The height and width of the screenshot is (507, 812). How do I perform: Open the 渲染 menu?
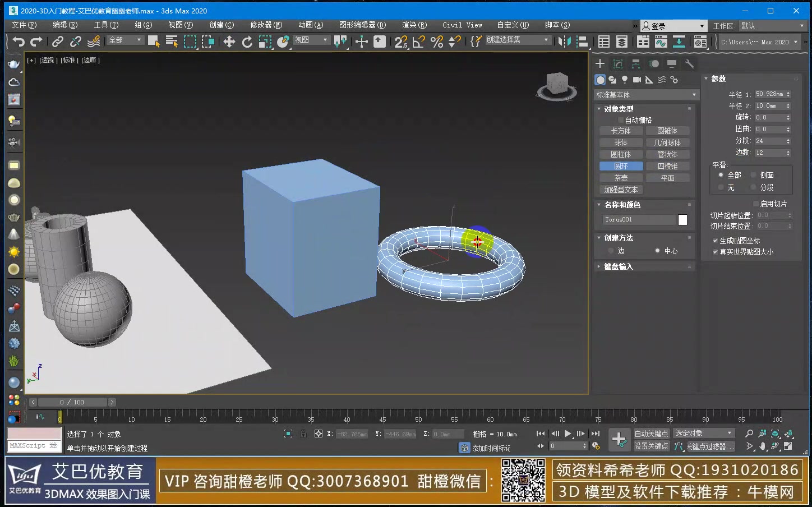(413, 25)
